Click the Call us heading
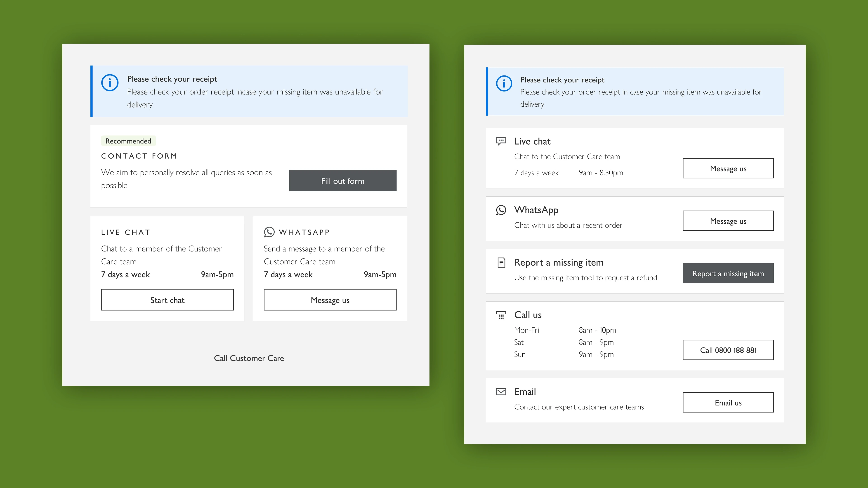Viewport: 868px width, 488px height. (528, 315)
